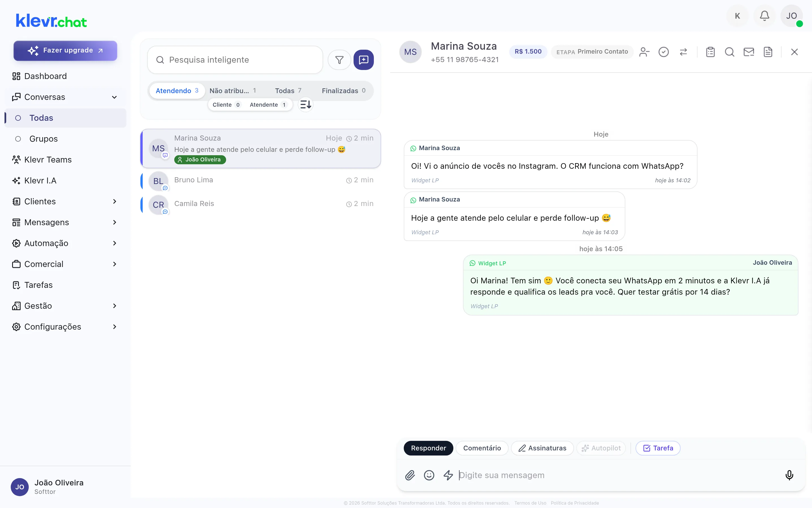Open Termos de Uso link
Image resolution: width=812 pixels, height=508 pixels.
point(530,503)
